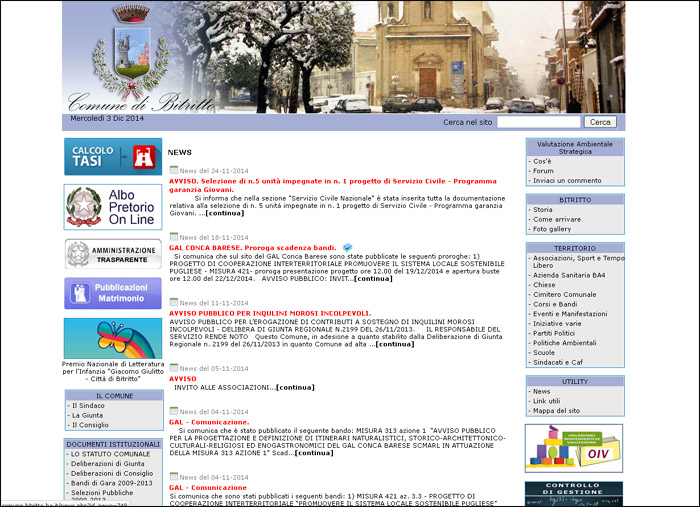Open LO STATUTO COMUNALE link
Viewport: 700px width, 507px height.
click(x=111, y=454)
